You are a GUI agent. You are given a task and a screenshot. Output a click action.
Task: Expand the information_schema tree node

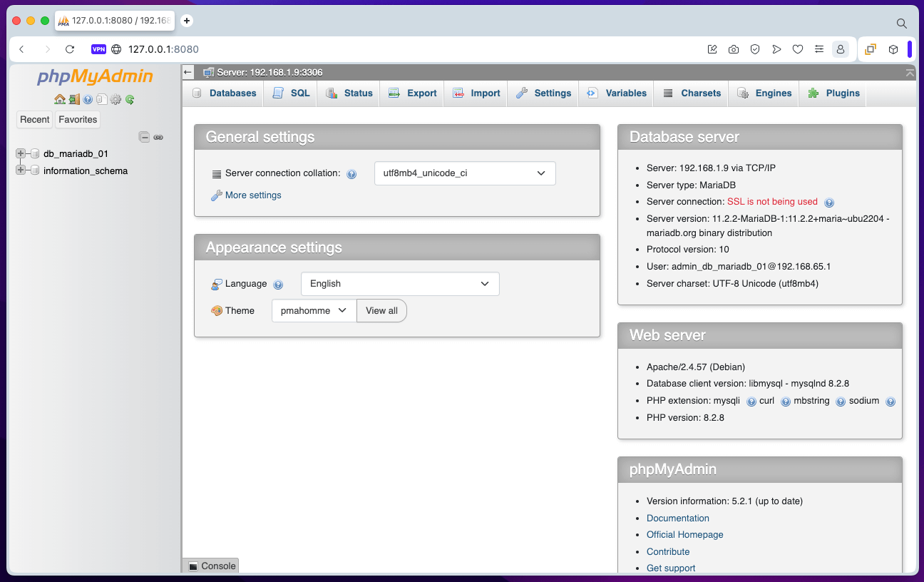[x=21, y=170]
